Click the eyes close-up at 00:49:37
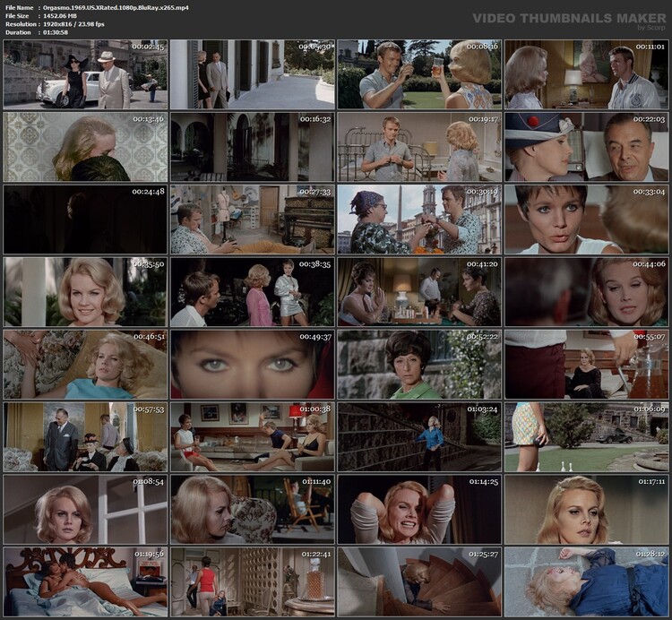The image size is (672, 620). [253, 364]
